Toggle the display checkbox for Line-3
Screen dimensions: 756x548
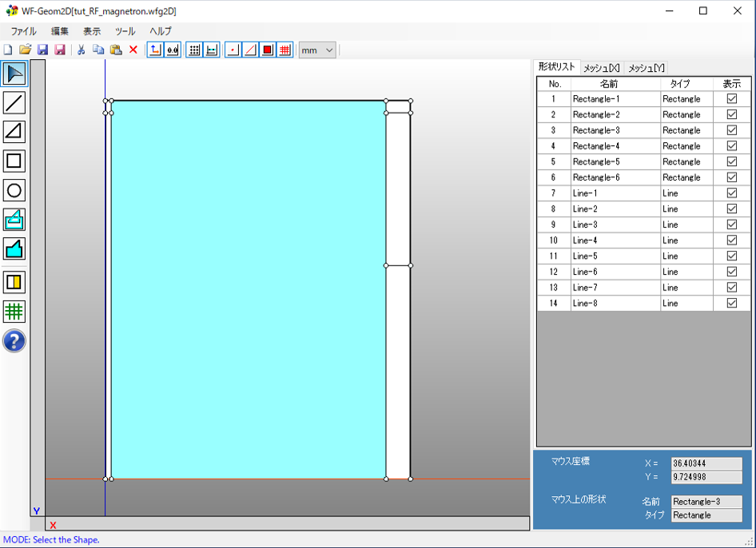(732, 224)
